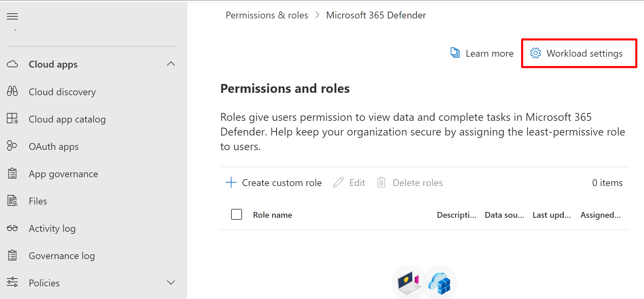Click the Files document search icon
The height and width of the screenshot is (299, 644).
coord(12,201)
